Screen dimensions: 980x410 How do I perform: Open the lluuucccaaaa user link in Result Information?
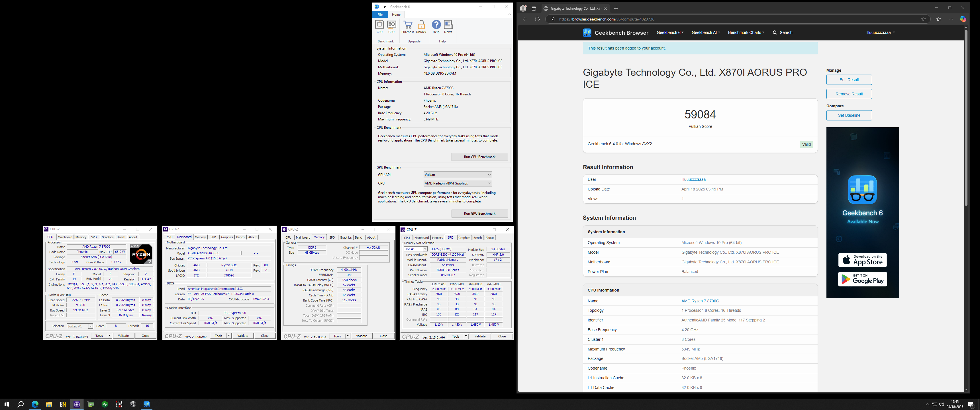[x=693, y=180]
